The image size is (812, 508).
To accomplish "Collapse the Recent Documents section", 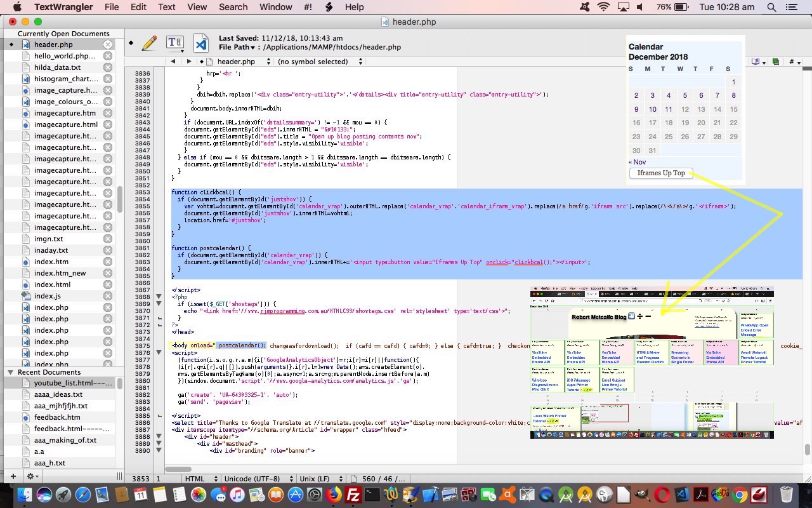I will click(10, 372).
